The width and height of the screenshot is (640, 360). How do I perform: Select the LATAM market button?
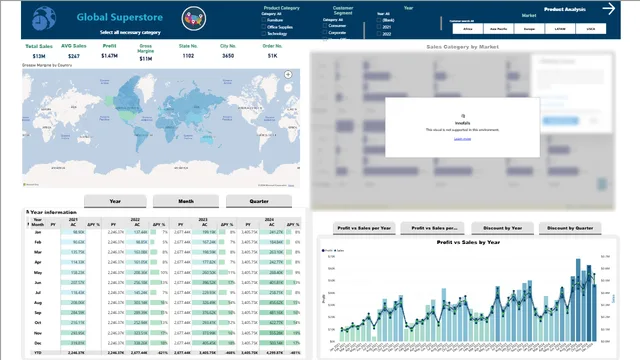point(560,29)
